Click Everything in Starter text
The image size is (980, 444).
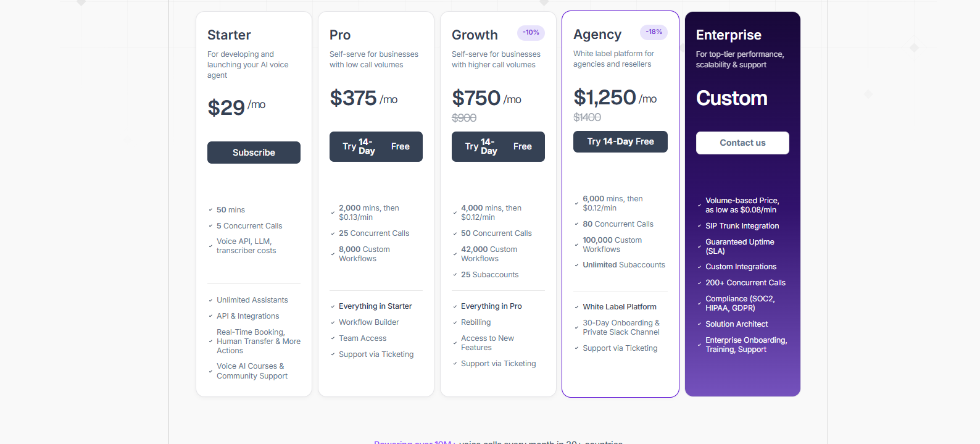click(375, 306)
